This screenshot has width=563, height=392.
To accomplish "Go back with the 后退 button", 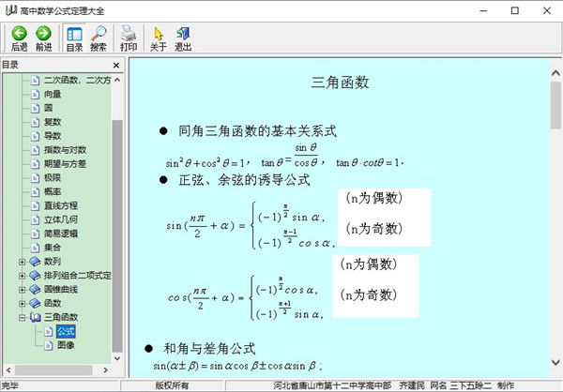I will (19, 38).
